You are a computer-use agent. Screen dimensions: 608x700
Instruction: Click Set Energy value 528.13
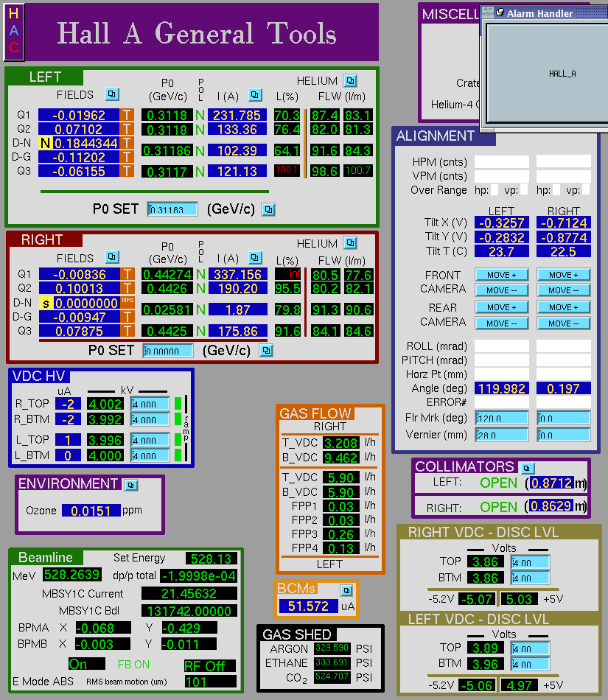212,559
